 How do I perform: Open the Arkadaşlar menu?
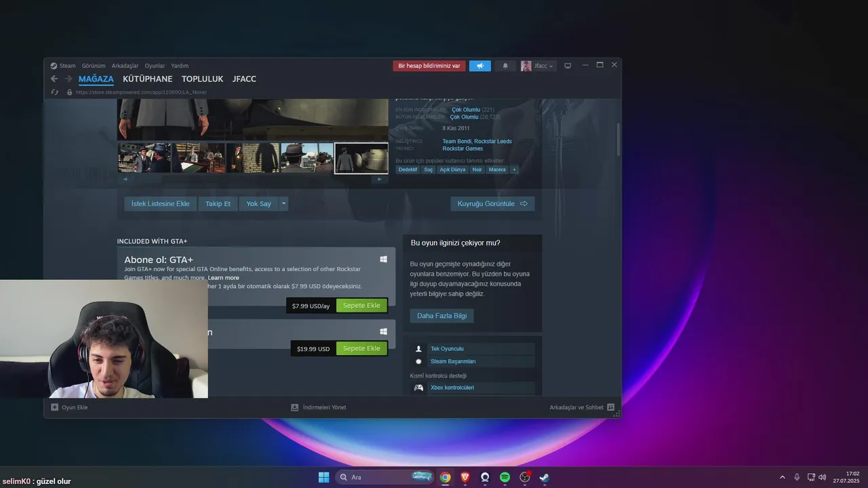(x=125, y=66)
